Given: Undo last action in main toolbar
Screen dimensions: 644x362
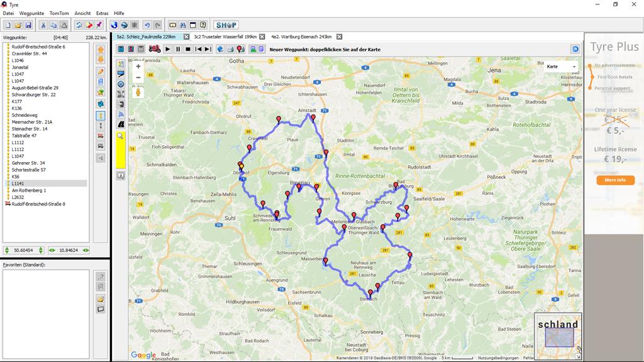Looking at the screenshot, I should (x=147, y=25).
